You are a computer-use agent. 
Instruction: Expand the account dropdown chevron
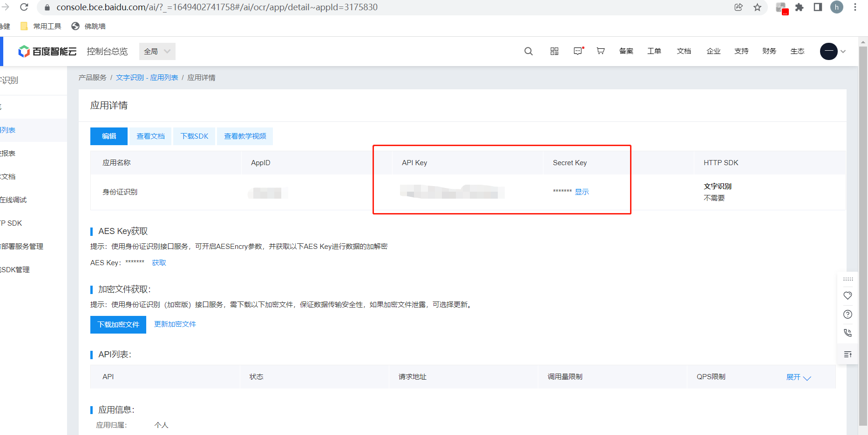[843, 52]
